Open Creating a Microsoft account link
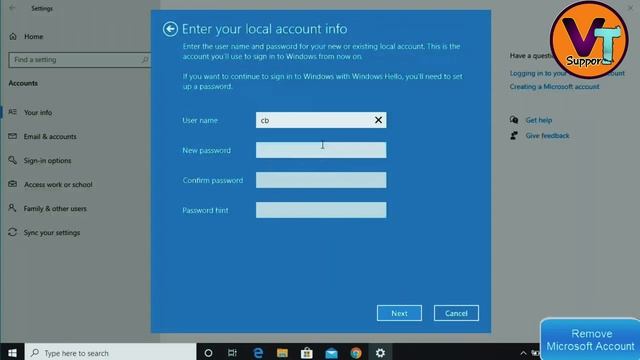The image size is (640, 360). tap(554, 87)
